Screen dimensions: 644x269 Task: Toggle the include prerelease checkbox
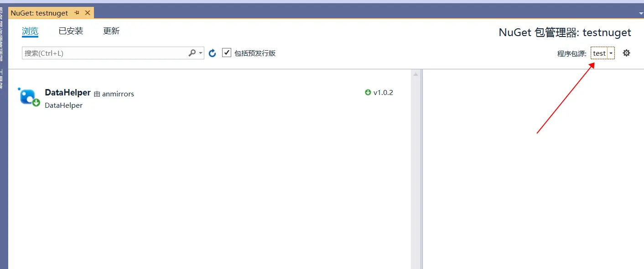click(227, 53)
